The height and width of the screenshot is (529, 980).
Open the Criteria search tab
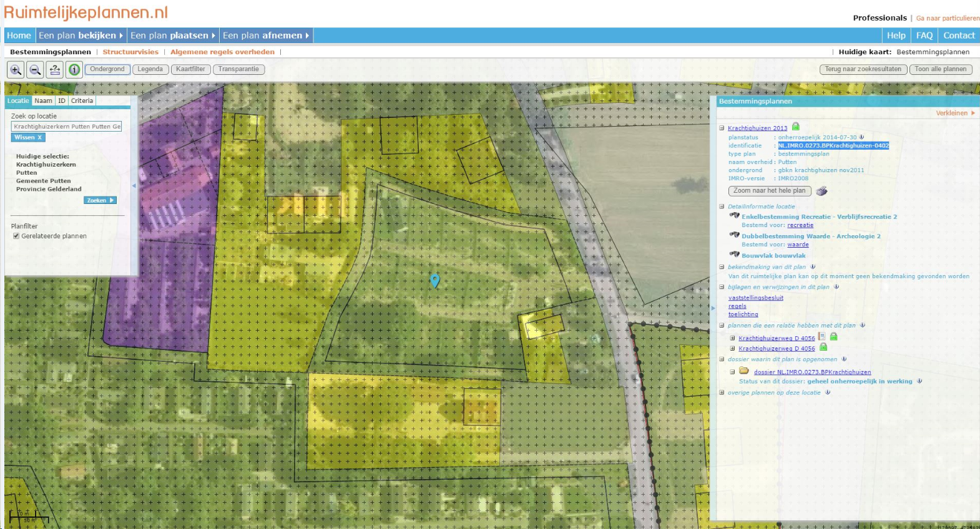point(82,100)
